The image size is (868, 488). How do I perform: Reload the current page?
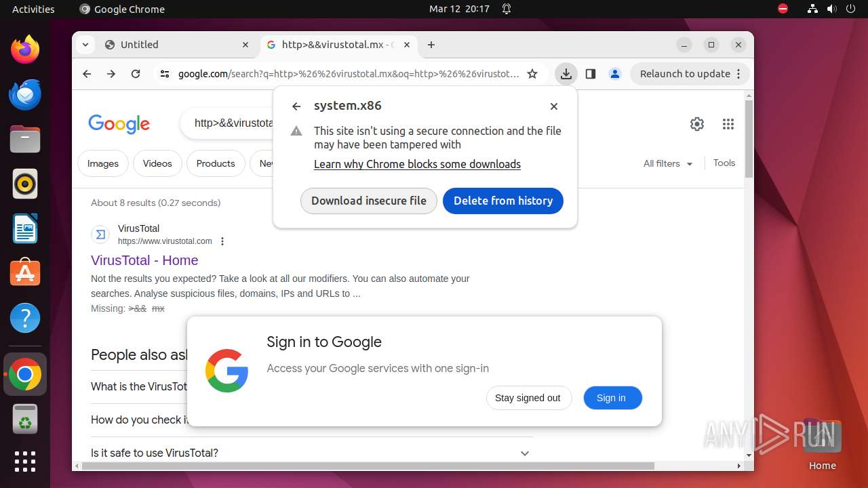136,74
